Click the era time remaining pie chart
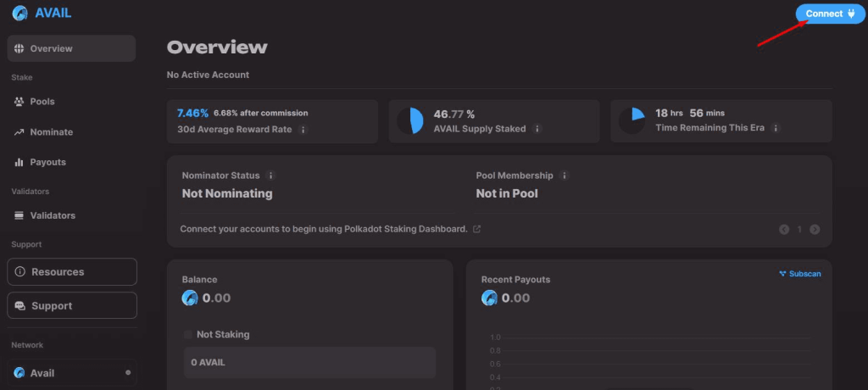Image resolution: width=868 pixels, height=390 pixels. pos(632,120)
